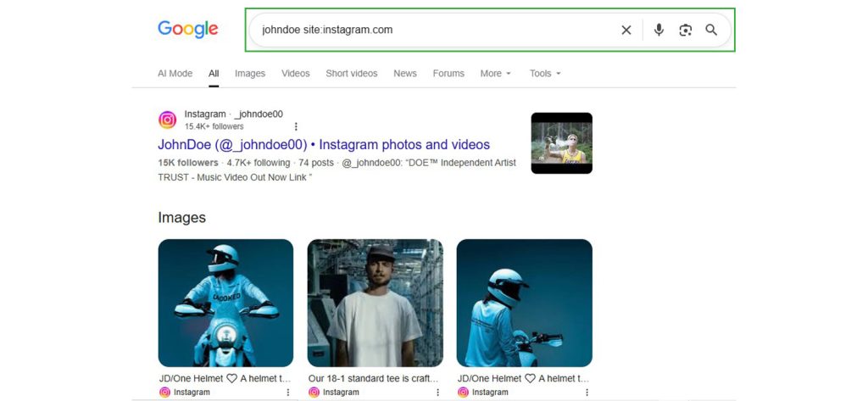Click Instagram source icon under the tee image
The width and height of the screenshot is (868, 401).
tap(314, 393)
